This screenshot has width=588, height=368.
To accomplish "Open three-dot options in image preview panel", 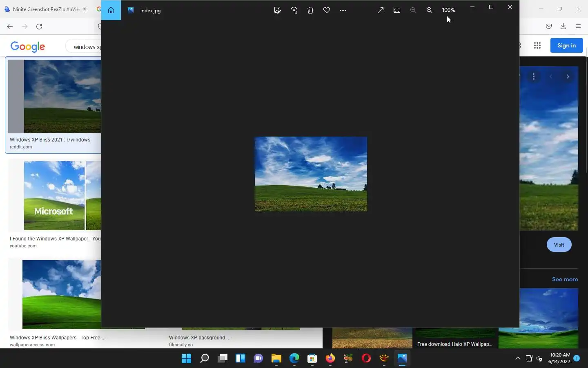I will [534, 76].
